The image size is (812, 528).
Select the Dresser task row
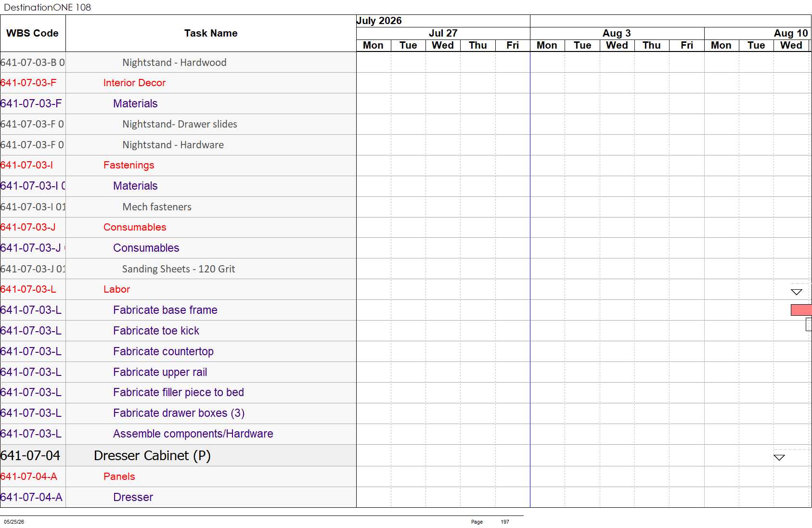click(133, 497)
